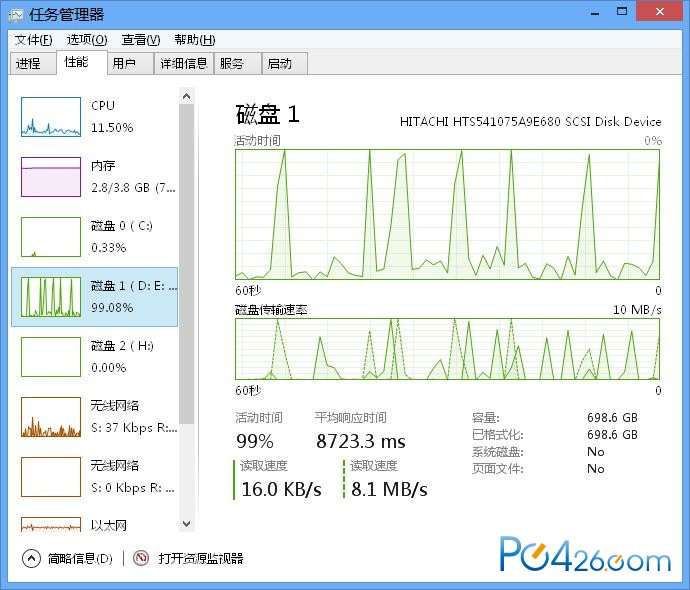
Task: Switch to the 服务 tab
Action: 238,64
